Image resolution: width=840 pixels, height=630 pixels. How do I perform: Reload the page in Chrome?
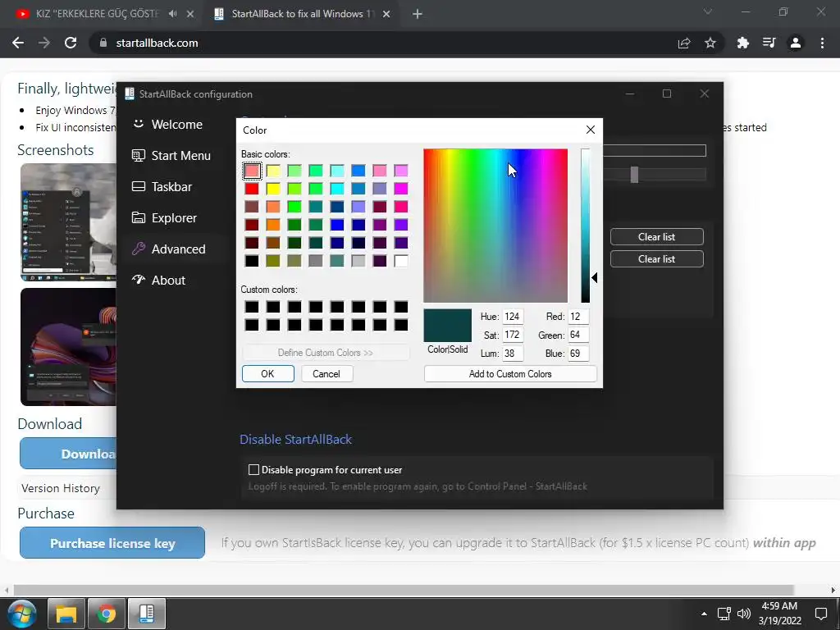[x=71, y=43]
